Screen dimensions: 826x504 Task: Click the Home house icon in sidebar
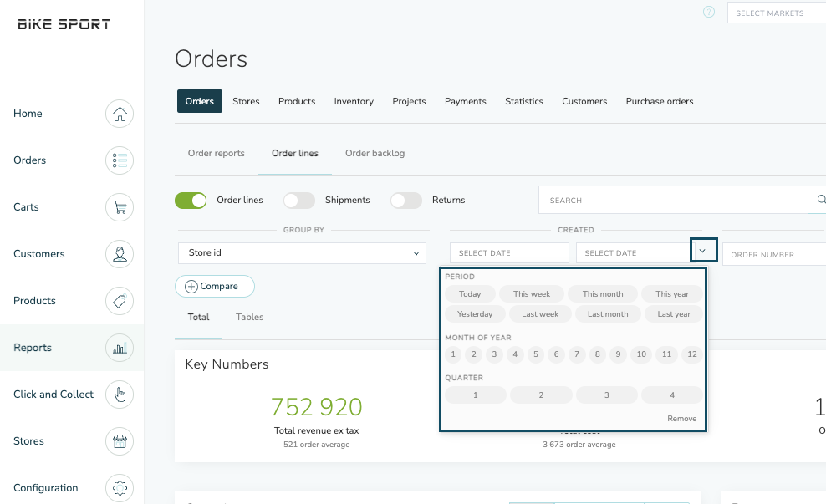[x=120, y=114]
